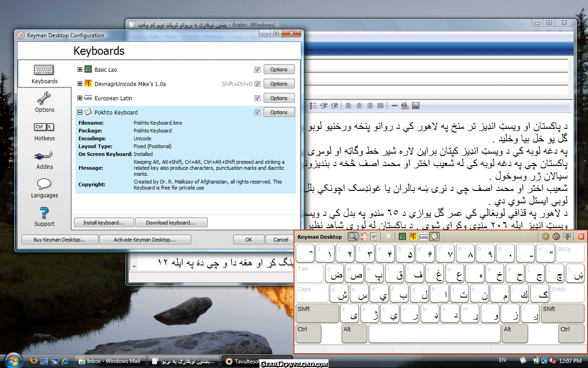The height and width of the screenshot is (368, 588).
Task: Open the Options tab with wrench icon
Action: (x=45, y=102)
